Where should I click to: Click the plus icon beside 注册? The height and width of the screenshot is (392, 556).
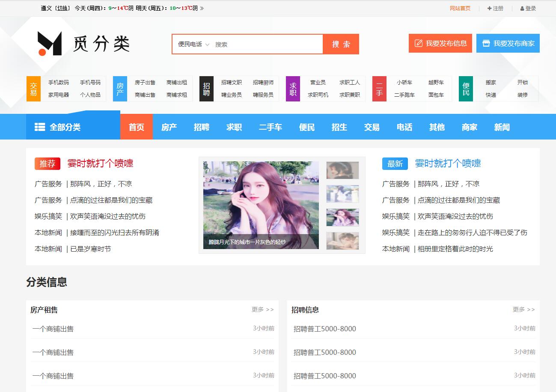489,9
